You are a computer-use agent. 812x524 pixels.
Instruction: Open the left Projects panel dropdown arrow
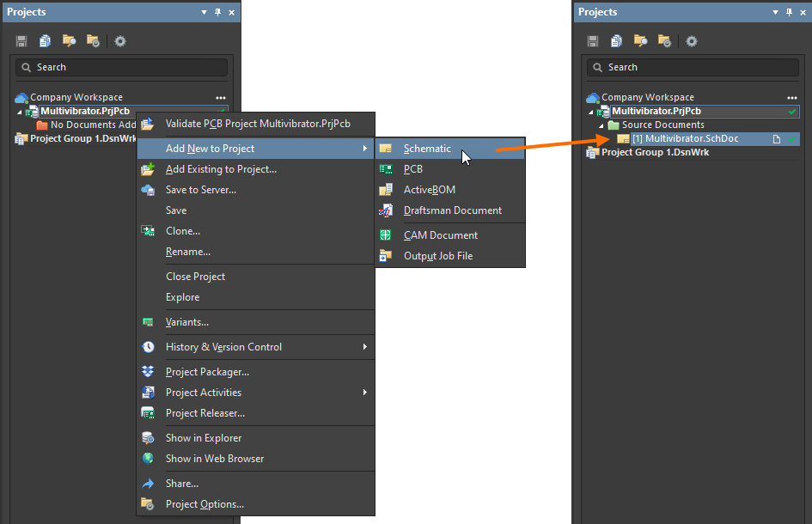click(204, 13)
